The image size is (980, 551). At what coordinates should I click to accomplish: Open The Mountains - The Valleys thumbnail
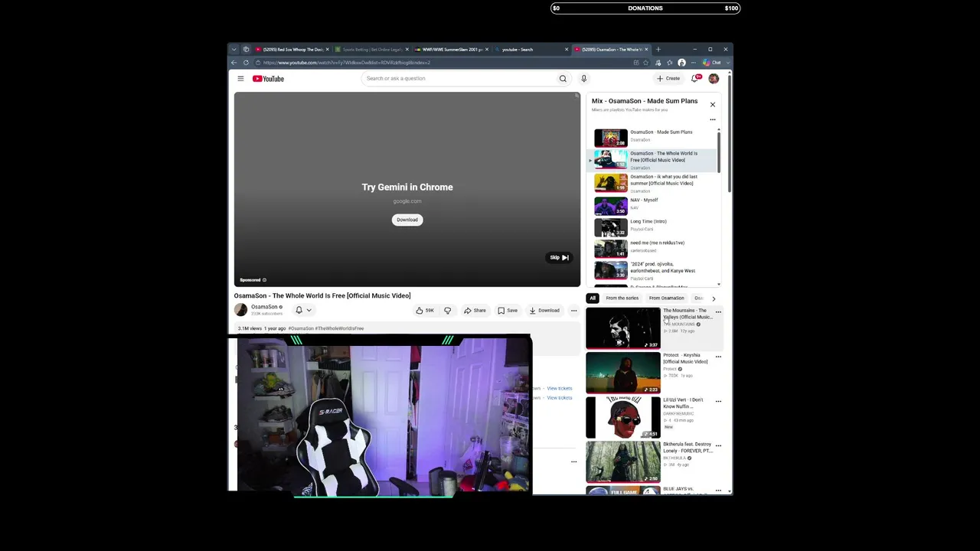[x=622, y=328]
